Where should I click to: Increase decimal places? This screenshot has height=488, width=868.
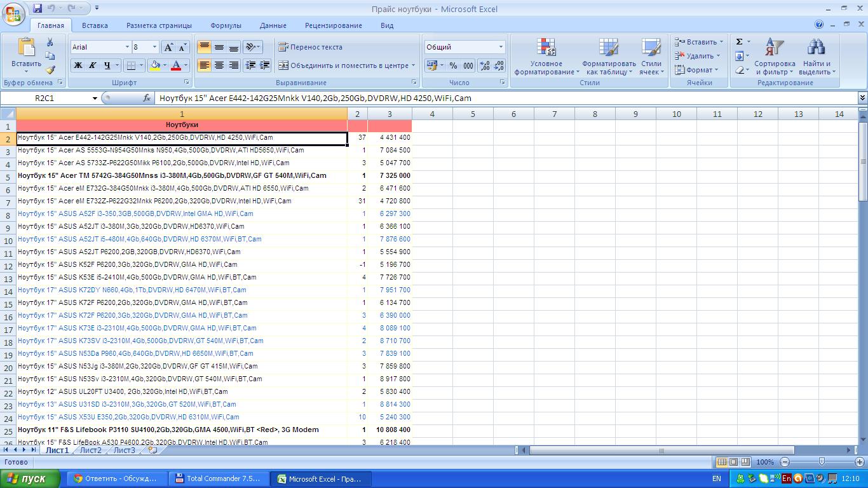click(485, 65)
